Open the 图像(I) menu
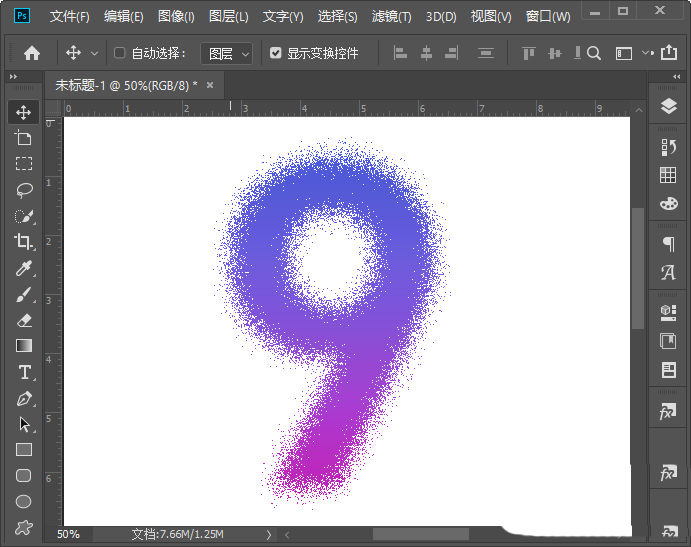Image resolution: width=691 pixels, height=547 pixels. coord(176,17)
